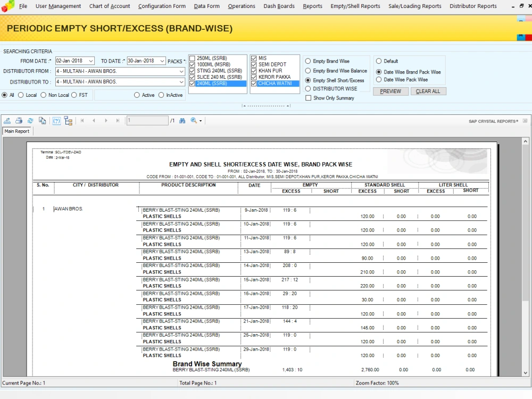Open the User Management menu
Screen dimensions: 532x399
pos(59,6)
